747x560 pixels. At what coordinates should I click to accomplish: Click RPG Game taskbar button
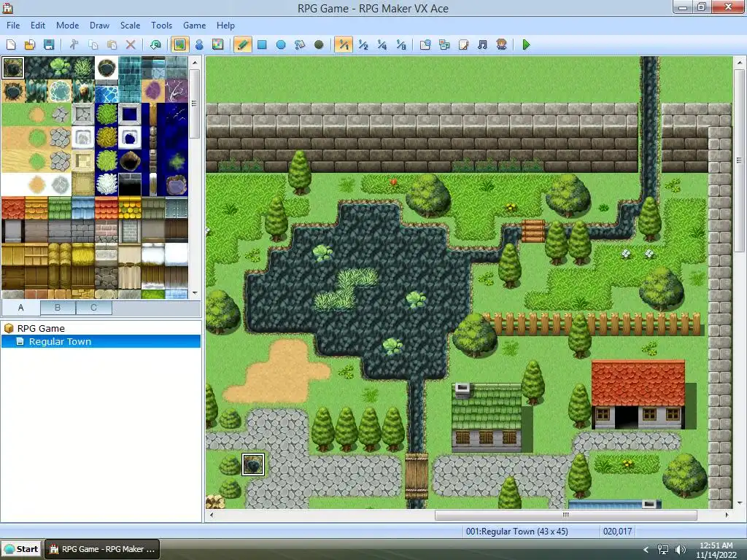pos(102,549)
